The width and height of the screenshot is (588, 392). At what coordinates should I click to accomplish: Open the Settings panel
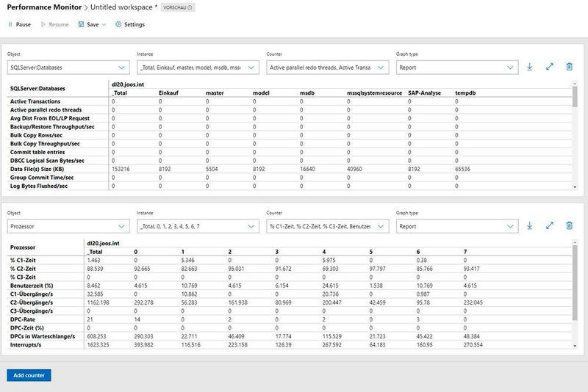(x=130, y=24)
